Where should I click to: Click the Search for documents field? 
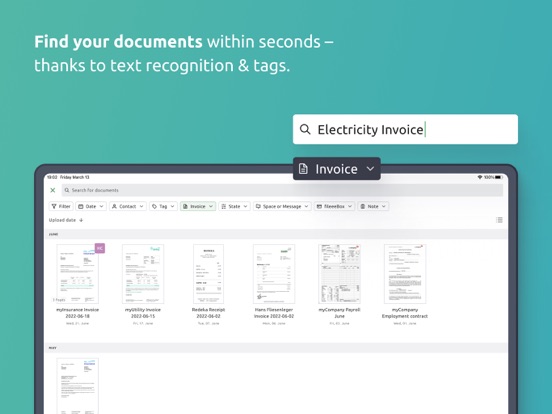click(x=282, y=190)
